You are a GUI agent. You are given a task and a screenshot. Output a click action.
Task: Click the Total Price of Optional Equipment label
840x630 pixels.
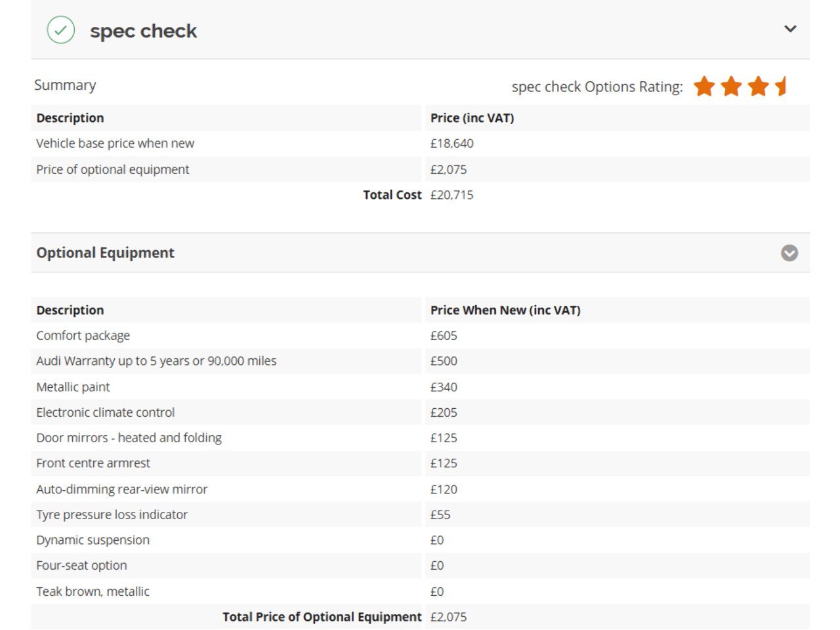[322, 617]
